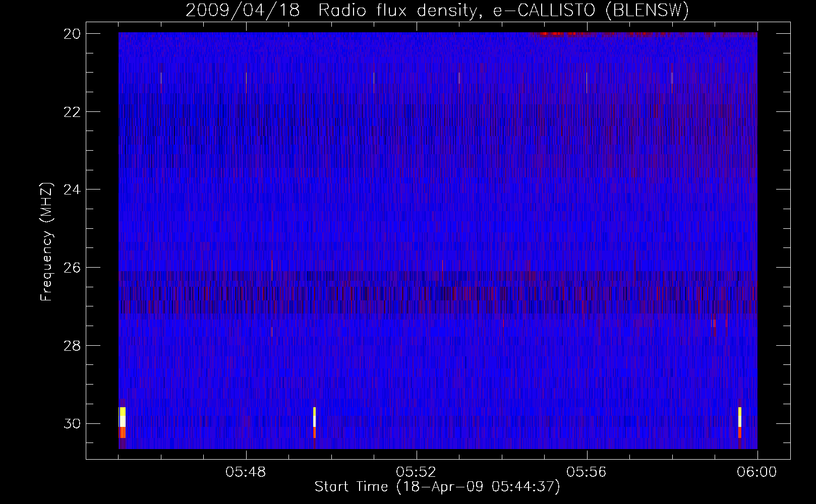Click the 'Frequency (MHZ)' axis label
This screenshot has width=816, height=504.
tap(46, 242)
